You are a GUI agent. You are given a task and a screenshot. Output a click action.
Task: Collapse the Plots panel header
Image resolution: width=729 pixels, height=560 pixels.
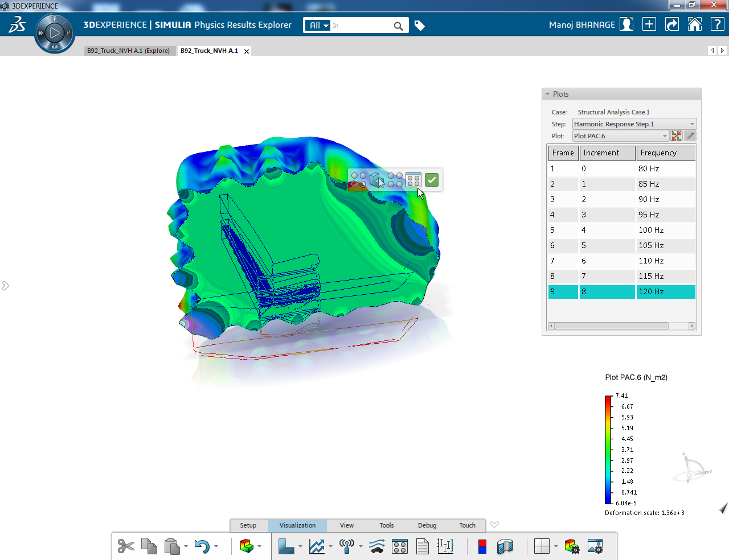(x=621, y=94)
